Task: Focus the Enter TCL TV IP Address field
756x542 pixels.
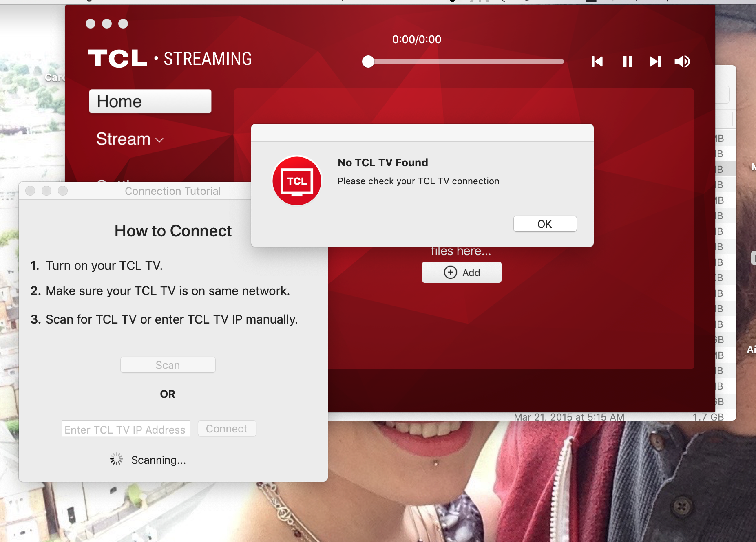Action: pos(126,429)
